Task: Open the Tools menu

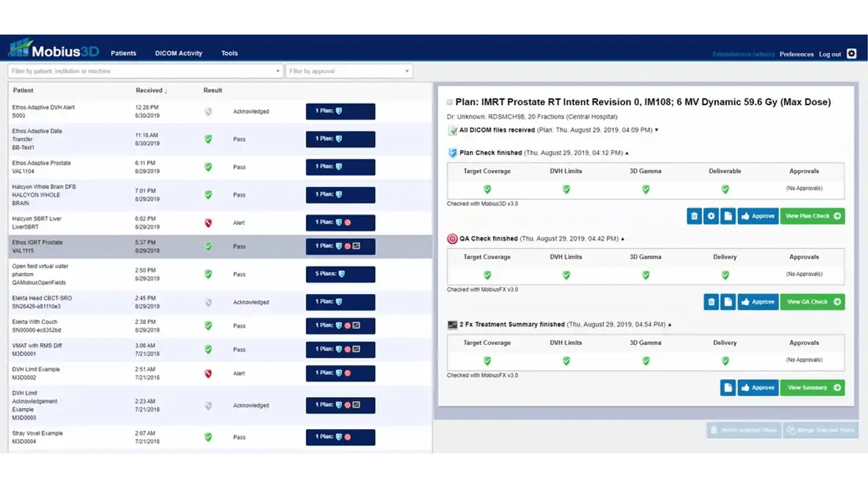Action: [x=229, y=54]
